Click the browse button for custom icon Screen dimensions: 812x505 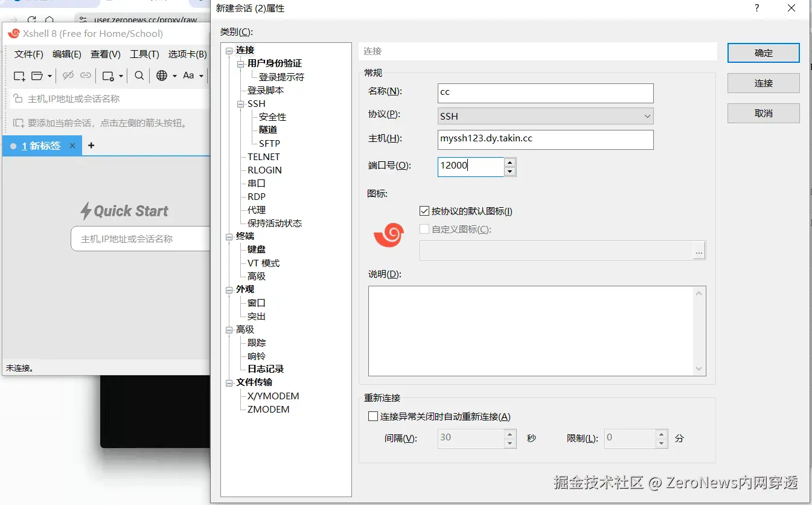[699, 250]
